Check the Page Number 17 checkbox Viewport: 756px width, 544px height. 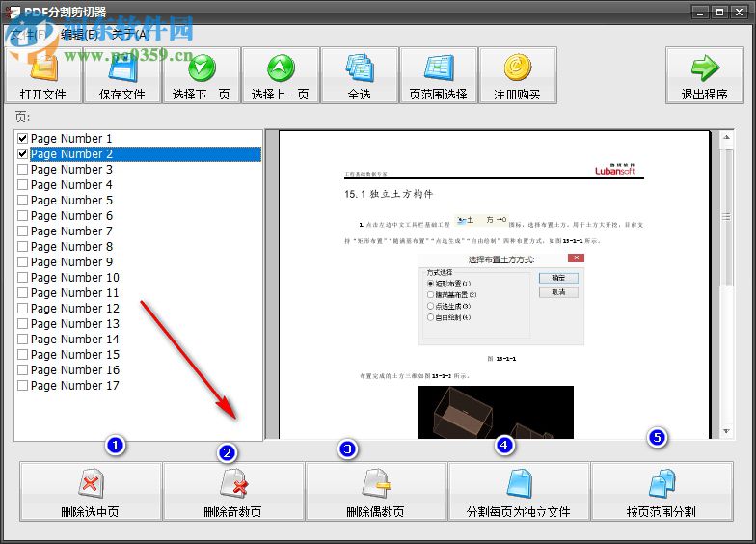pyautogui.click(x=23, y=386)
